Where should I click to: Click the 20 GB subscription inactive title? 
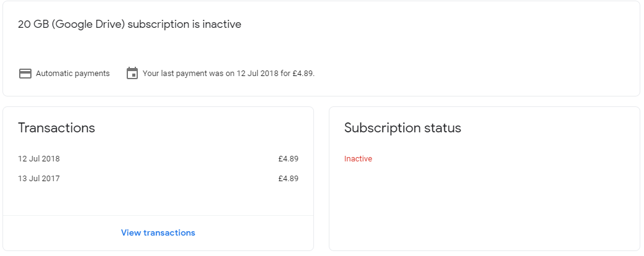[x=129, y=24]
